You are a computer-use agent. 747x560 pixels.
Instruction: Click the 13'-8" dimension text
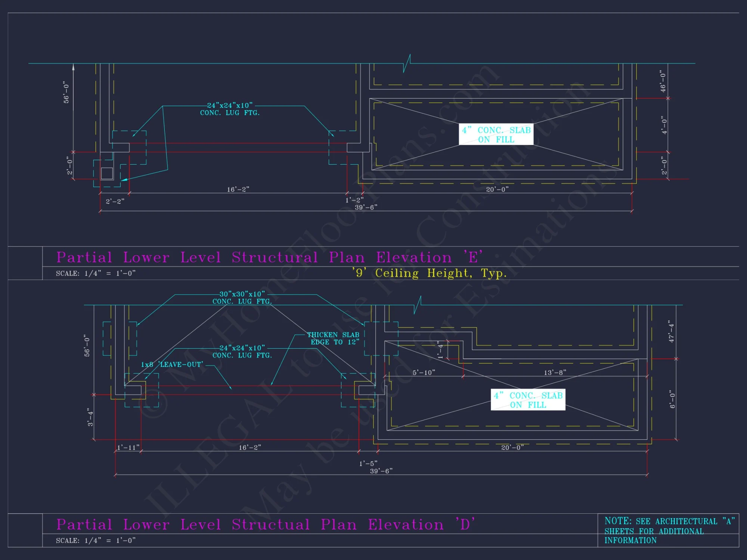tap(555, 372)
